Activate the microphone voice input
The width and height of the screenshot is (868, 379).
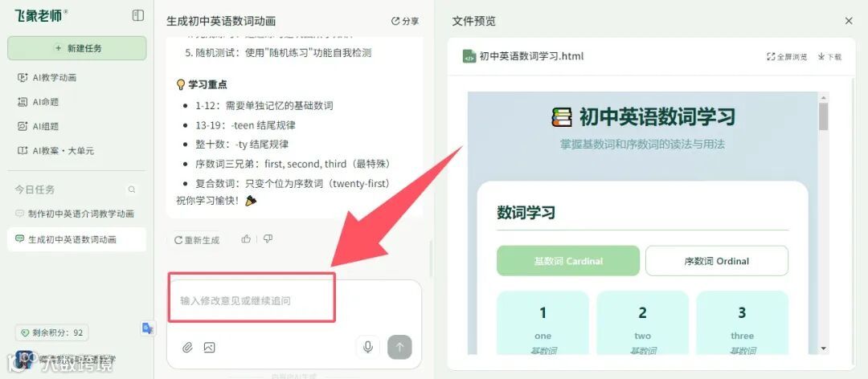(367, 348)
